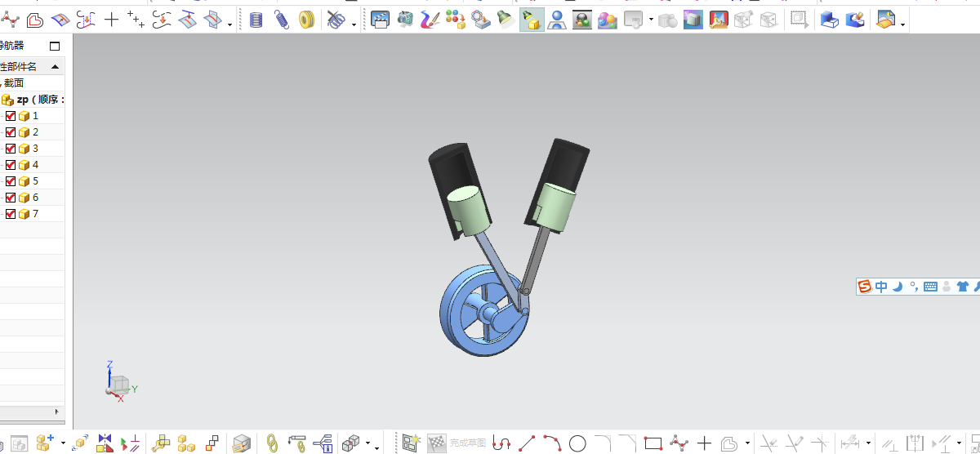Open dropdown after the bottom offset curve icon

(747, 443)
